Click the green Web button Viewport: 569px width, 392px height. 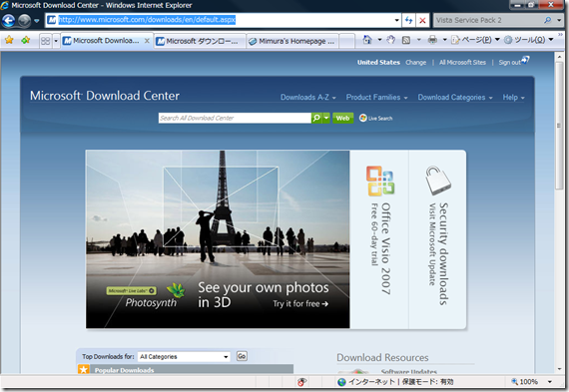pos(342,118)
